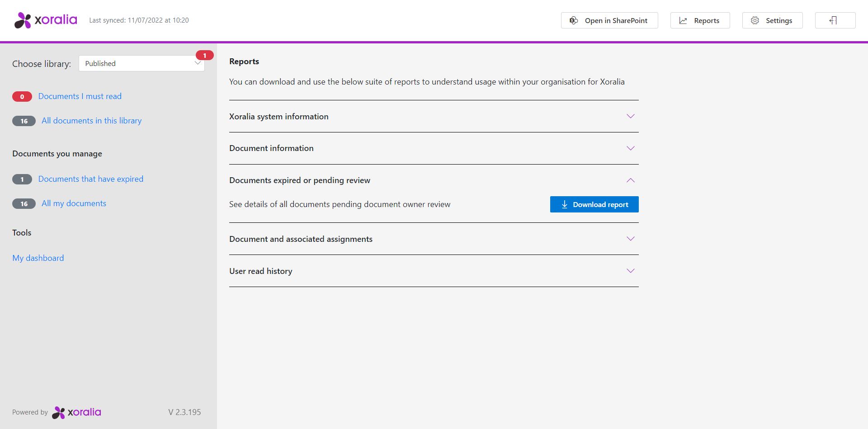Open the Reports page button text
868x429 pixels.
click(707, 21)
